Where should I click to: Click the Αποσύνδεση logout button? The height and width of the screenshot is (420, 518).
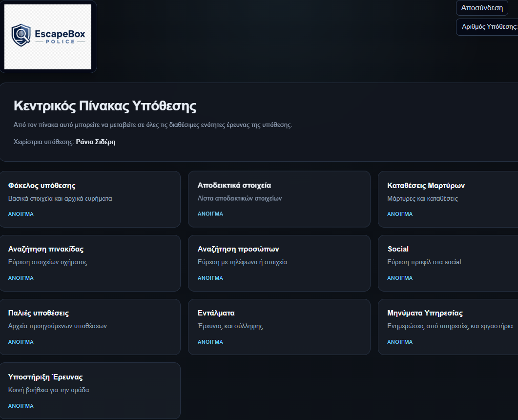(482, 8)
